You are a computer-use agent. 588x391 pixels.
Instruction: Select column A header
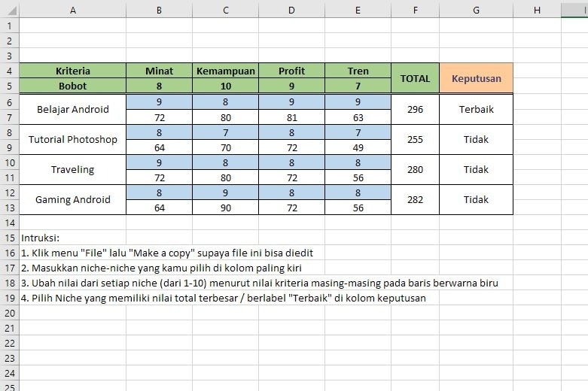[73, 10]
